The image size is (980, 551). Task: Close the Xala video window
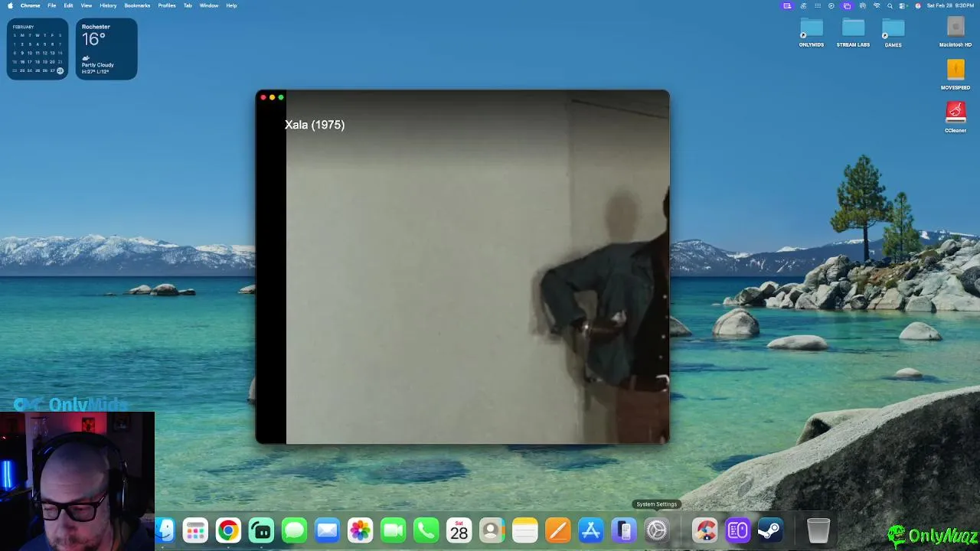point(263,97)
